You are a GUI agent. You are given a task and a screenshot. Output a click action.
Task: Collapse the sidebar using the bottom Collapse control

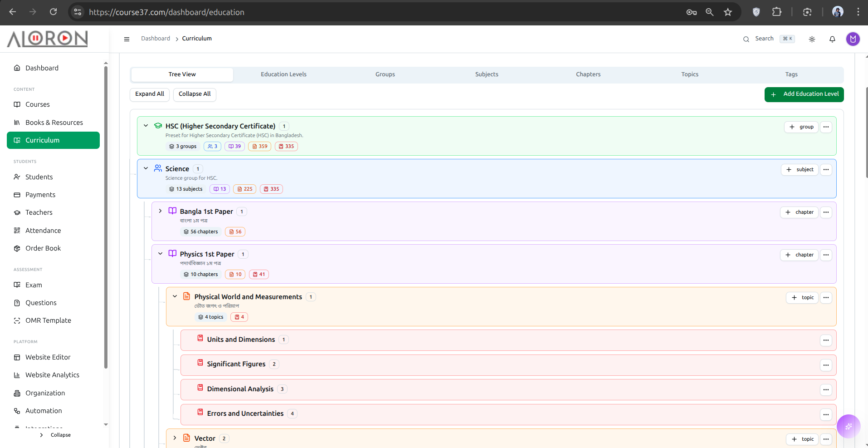pos(55,435)
